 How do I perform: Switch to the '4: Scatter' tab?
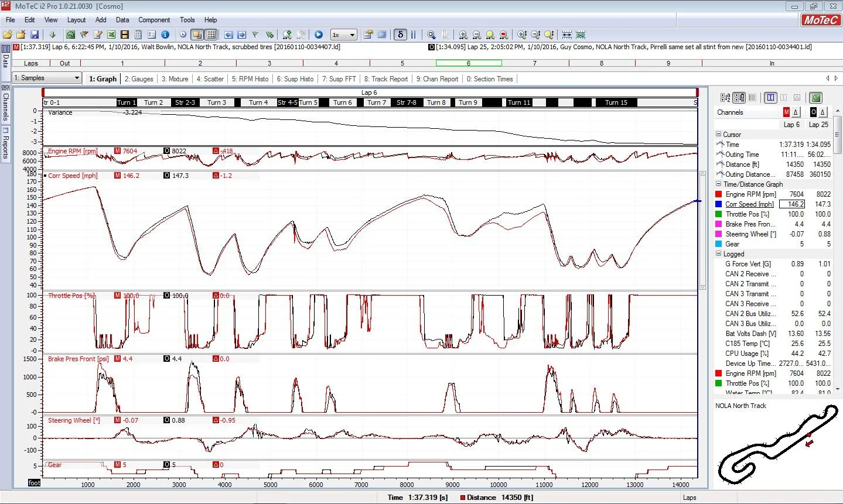coord(210,78)
